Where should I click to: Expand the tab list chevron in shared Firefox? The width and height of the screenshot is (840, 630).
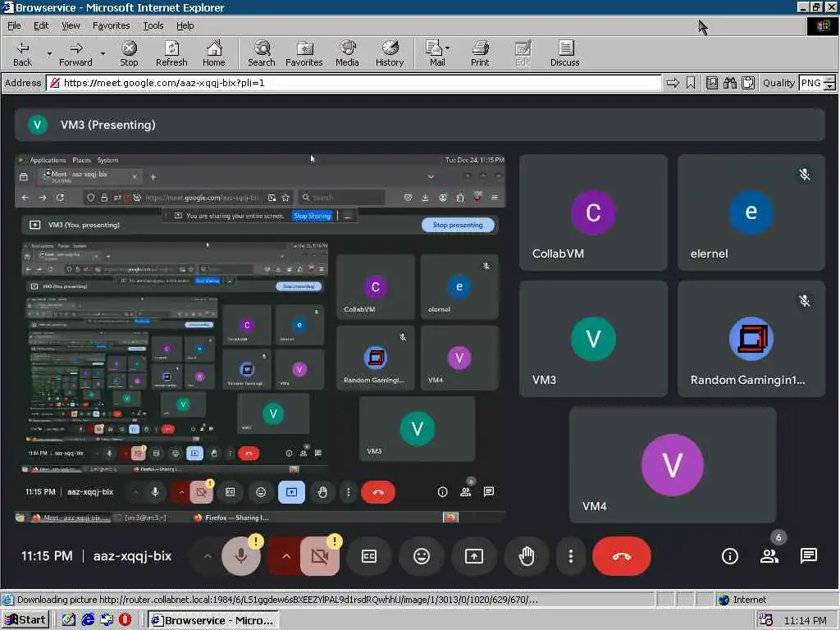click(431, 176)
